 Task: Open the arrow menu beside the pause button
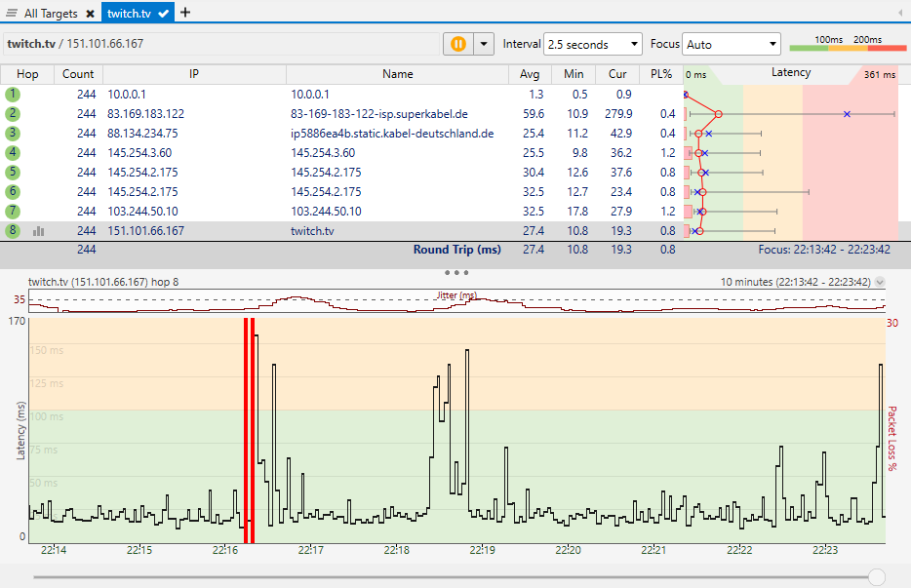pyautogui.click(x=484, y=44)
